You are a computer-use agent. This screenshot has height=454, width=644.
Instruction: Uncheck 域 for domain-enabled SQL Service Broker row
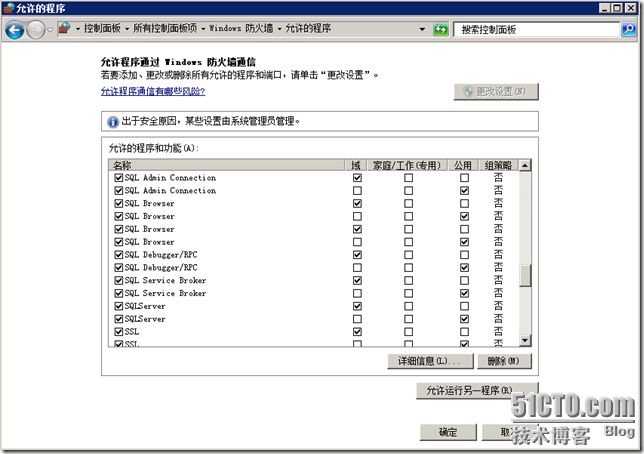[357, 281]
